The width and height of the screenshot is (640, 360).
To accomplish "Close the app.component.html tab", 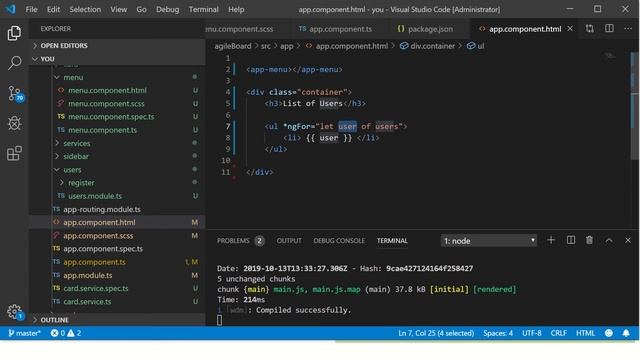I will coord(570,29).
